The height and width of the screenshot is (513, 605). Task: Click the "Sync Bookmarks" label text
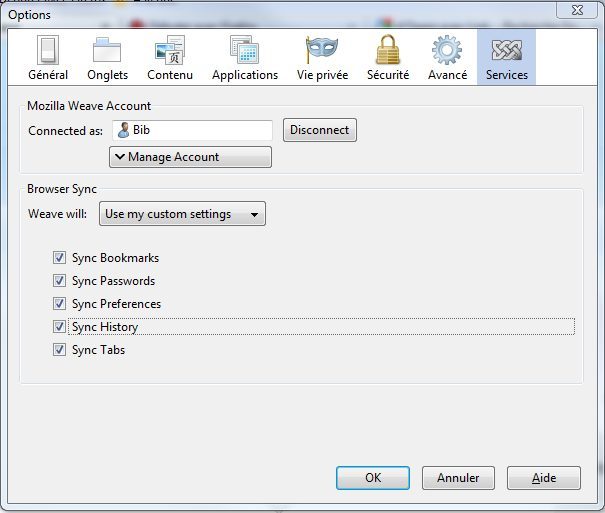[x=115, y=258]
